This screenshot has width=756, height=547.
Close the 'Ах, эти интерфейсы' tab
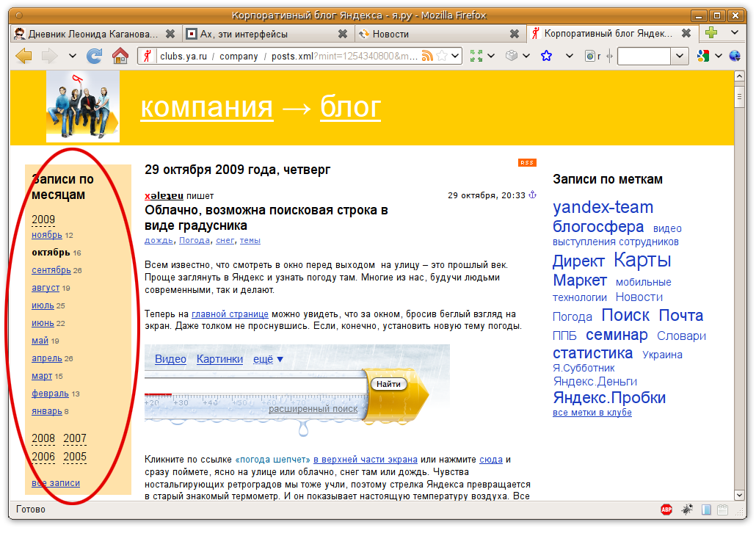[342, 34]
